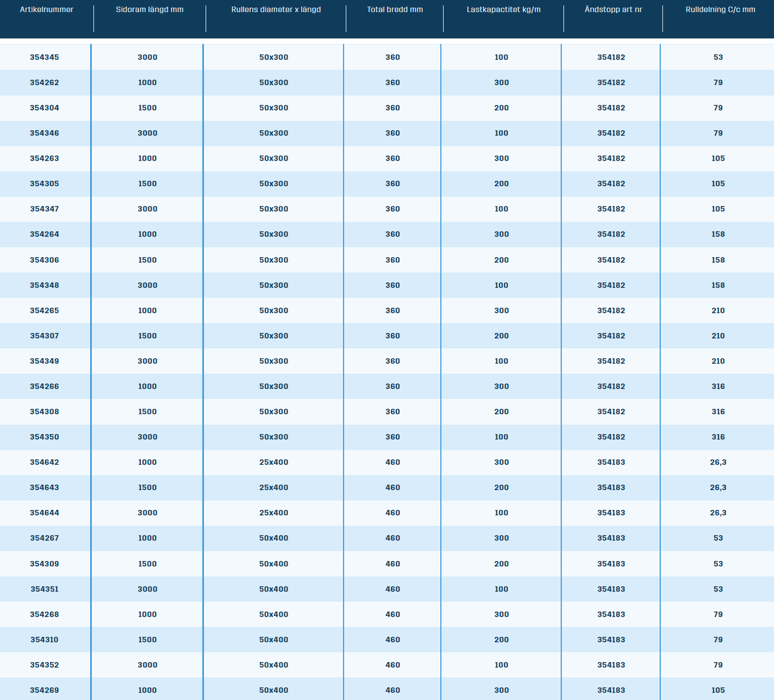Click 50x400 in the 354267 row
This screenshot has width=774, height=700.
click(274, 538)
